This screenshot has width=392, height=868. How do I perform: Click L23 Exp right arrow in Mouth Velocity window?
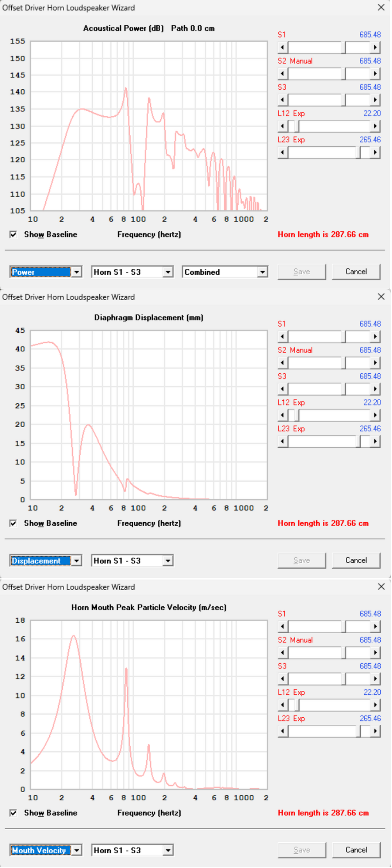[x=375, y=731]
